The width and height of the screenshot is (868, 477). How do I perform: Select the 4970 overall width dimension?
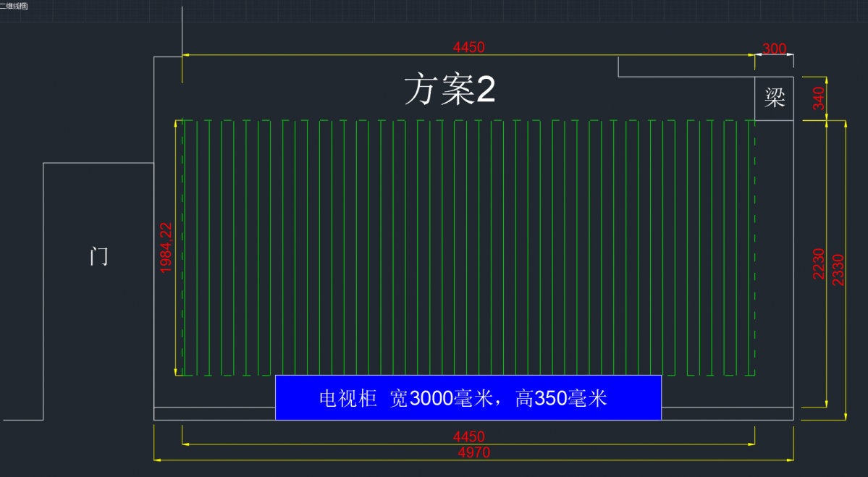coord(473,453)
